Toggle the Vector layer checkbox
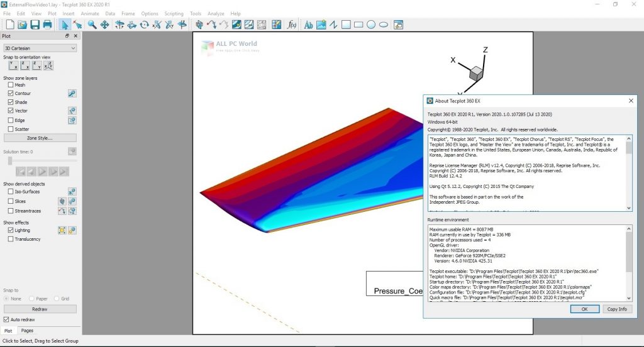This screenshot has width=644, height=347. [11, 111]
